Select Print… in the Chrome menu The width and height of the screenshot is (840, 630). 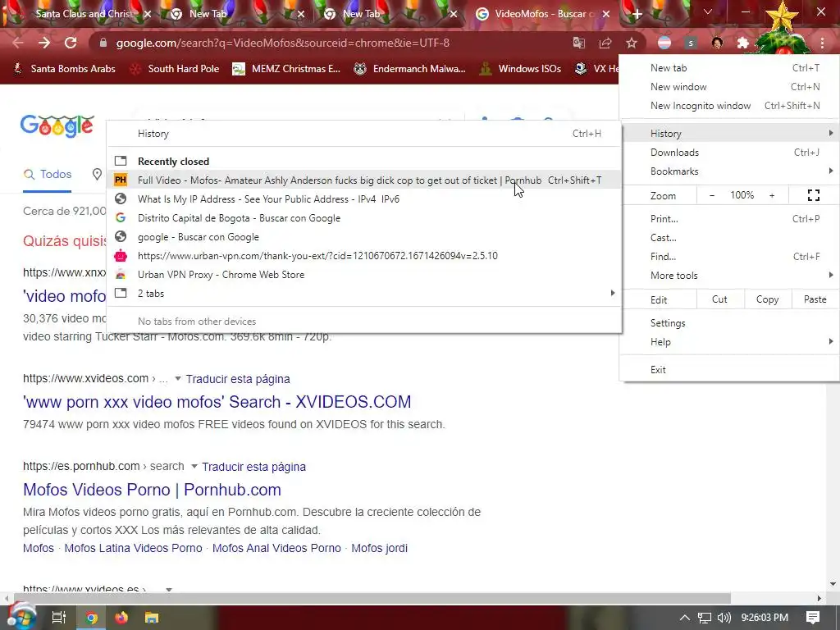pos(729,218)
